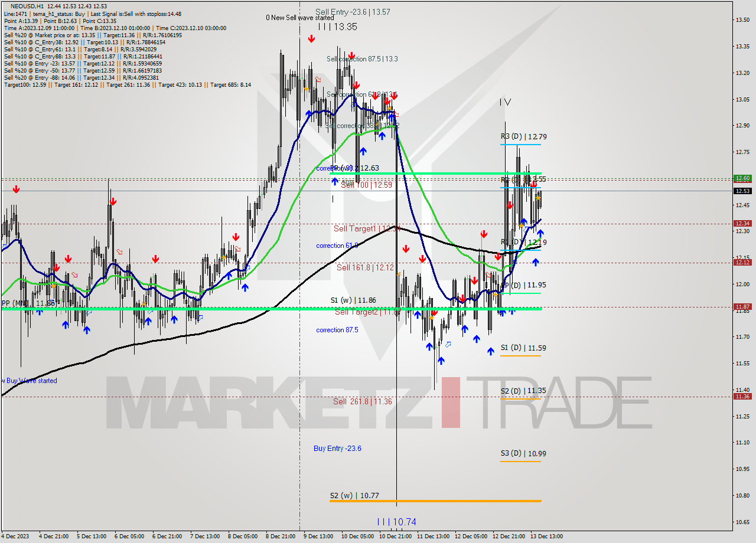Select the red 12.34 price tag

point(742,223)
